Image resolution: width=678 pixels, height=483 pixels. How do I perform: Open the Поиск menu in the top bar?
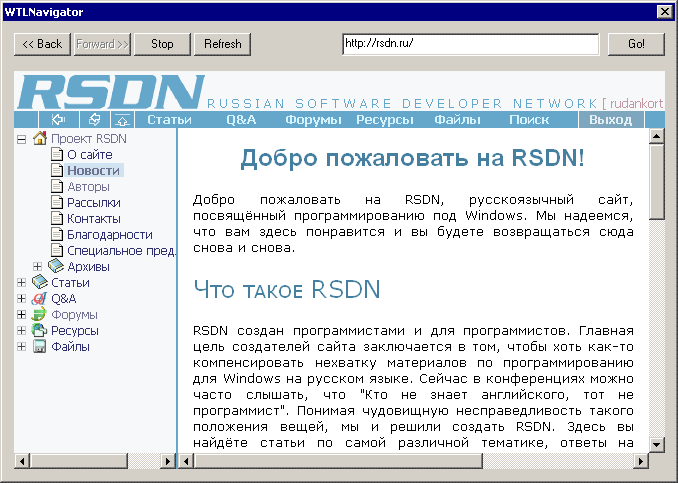click(x=528, y=120)
